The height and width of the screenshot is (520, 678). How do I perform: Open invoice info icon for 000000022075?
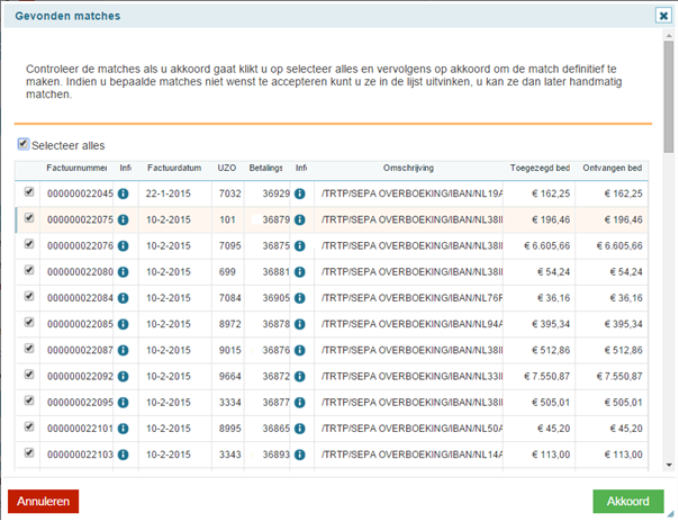[x=123, y=220]
